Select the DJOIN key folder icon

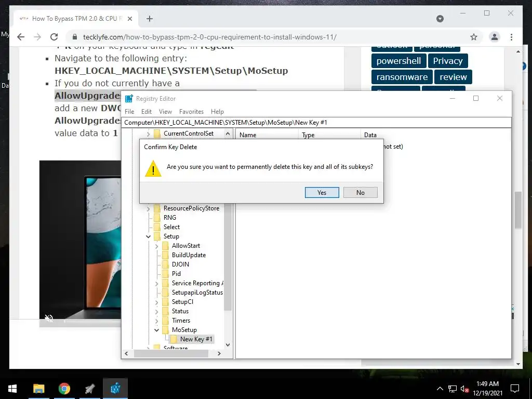(165, 264)
